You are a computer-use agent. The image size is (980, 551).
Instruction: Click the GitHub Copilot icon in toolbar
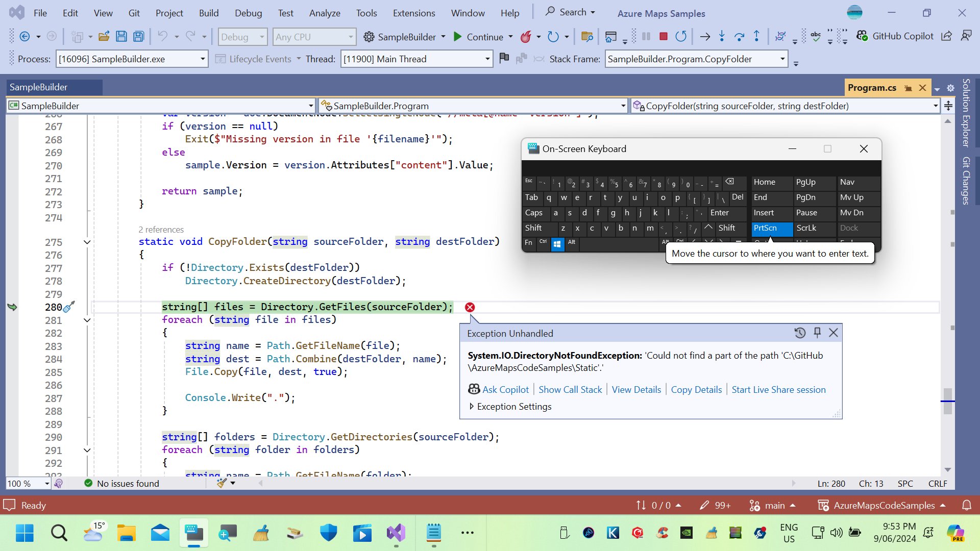[863, 37]
